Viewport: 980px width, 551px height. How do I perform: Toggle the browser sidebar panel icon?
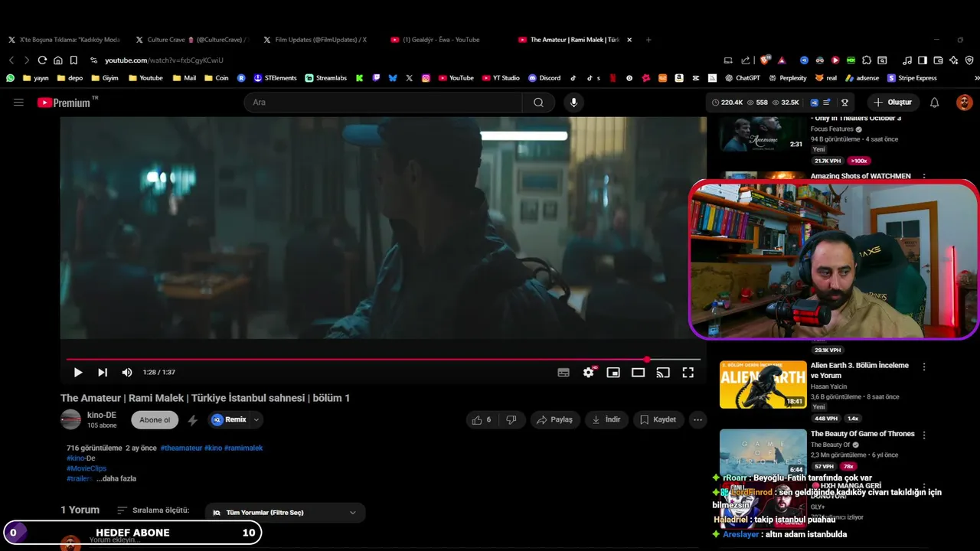pyautogui.click(x=923, y=60)
